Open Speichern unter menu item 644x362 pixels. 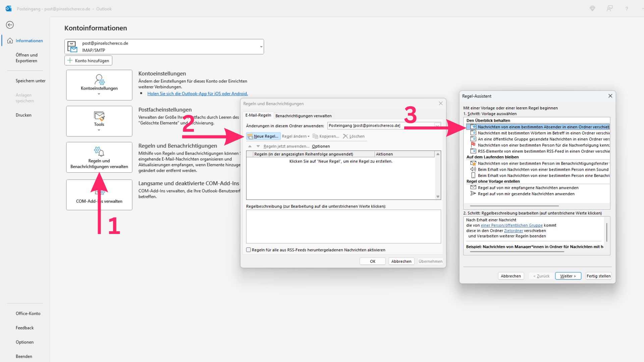(31, 81)
